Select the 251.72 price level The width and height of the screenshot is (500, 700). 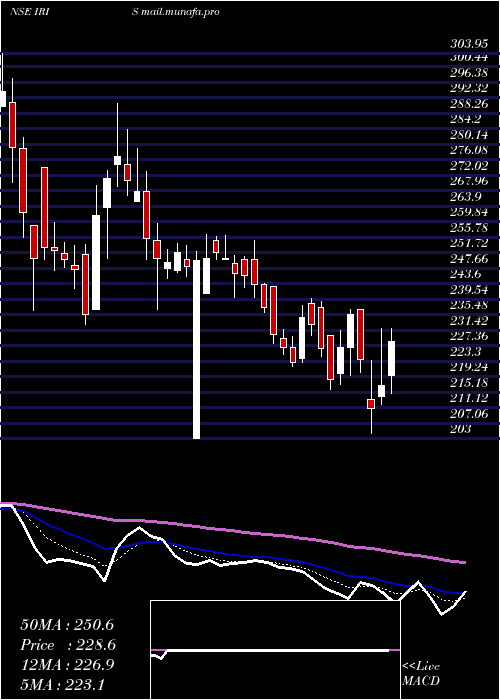click(x=469, y=243)
